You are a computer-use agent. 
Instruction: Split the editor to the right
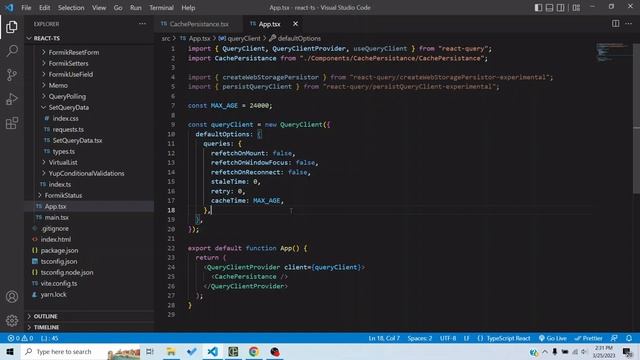615,24
